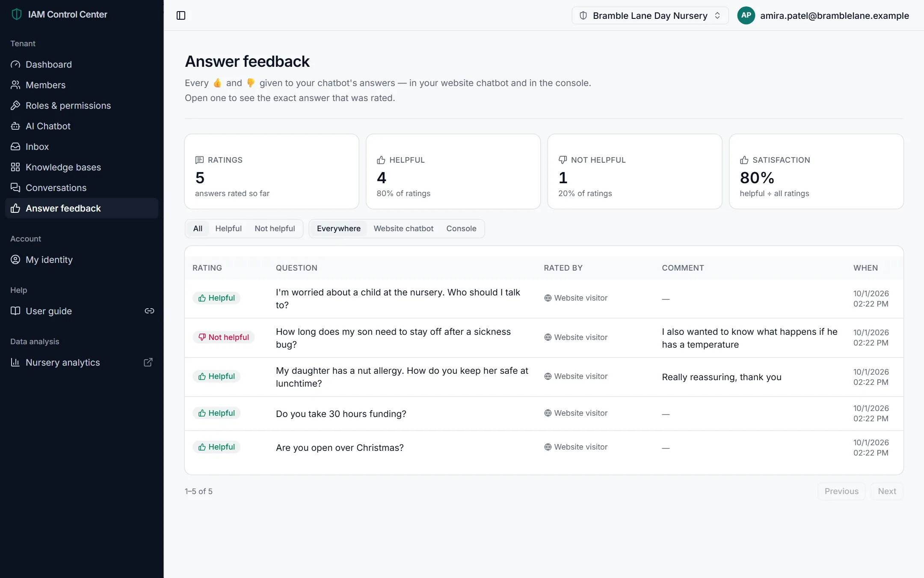Filter by Console source
924x578 pixels.
pos(461,229)
